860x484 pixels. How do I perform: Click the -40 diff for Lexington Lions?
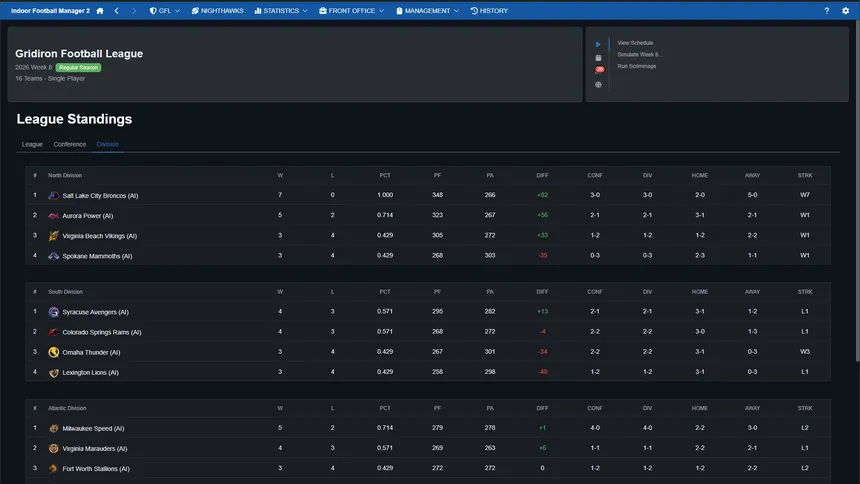click(x=542, y=372)
